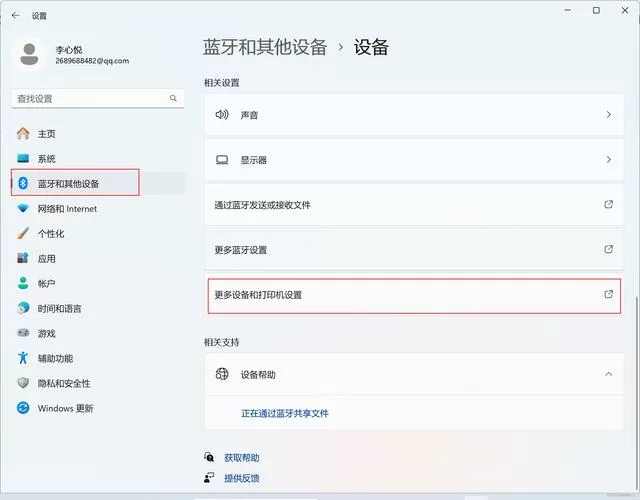The image size is (640, 500).
Task: Click the 提供反馈 link
Action: (242, 478)
